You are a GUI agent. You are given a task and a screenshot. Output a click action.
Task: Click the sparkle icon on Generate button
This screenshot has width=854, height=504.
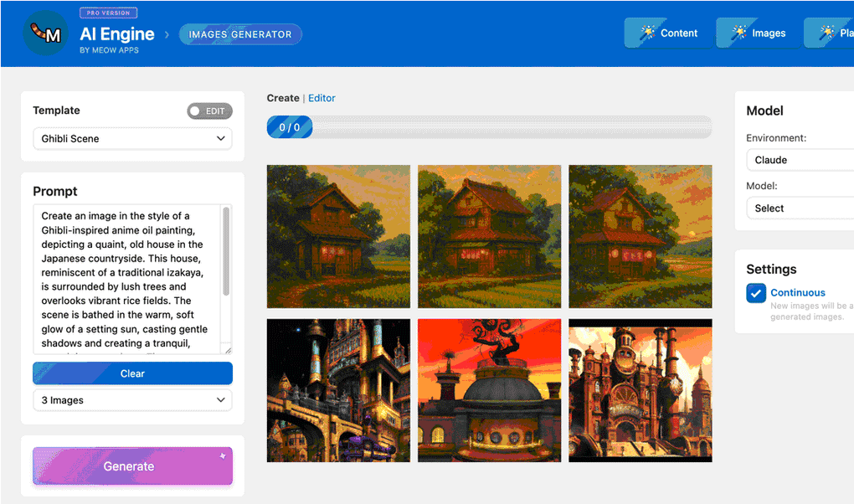point(223,456)
